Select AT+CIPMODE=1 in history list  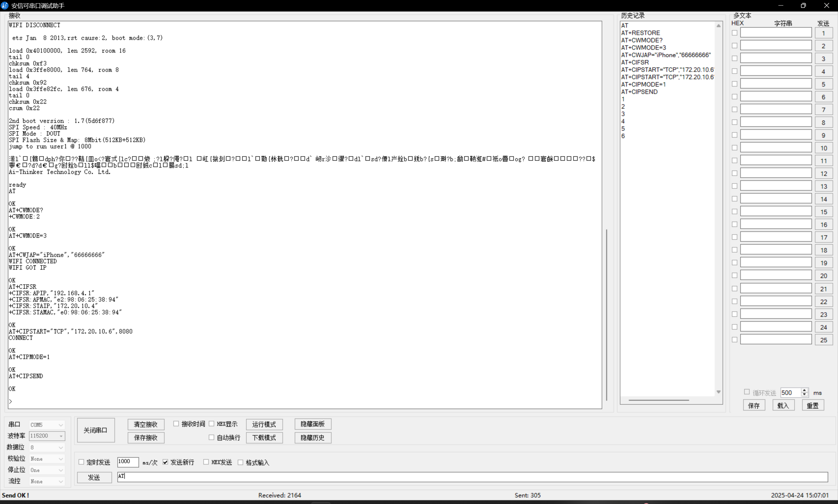pyautogui.click(x=643, y=84)
